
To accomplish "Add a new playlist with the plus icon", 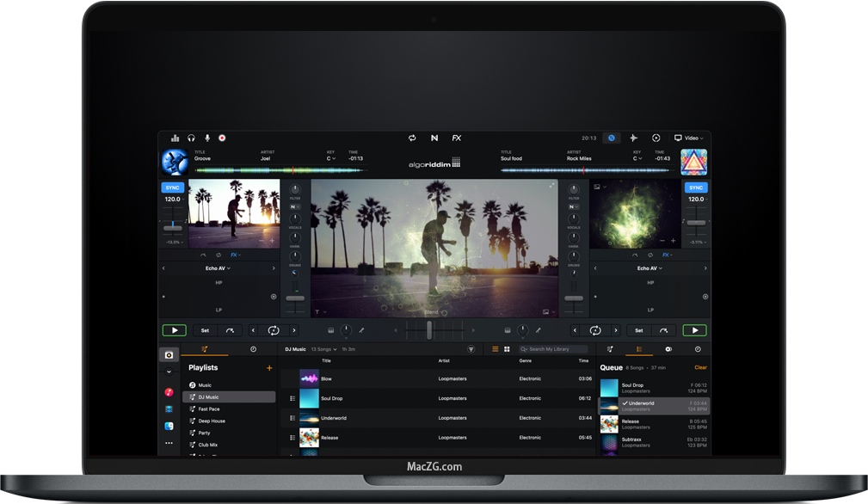I will [268, 367].
